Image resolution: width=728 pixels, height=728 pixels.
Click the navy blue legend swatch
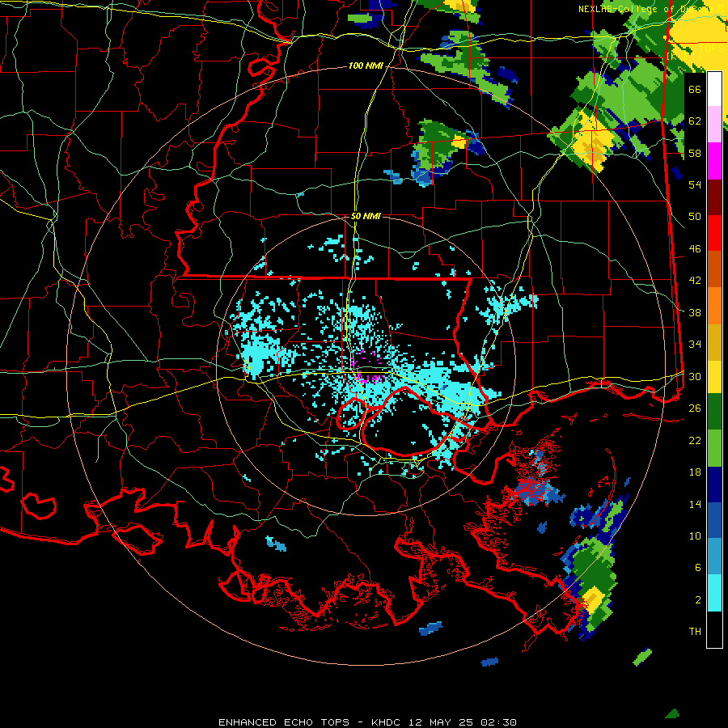click(x=714, y=485)
